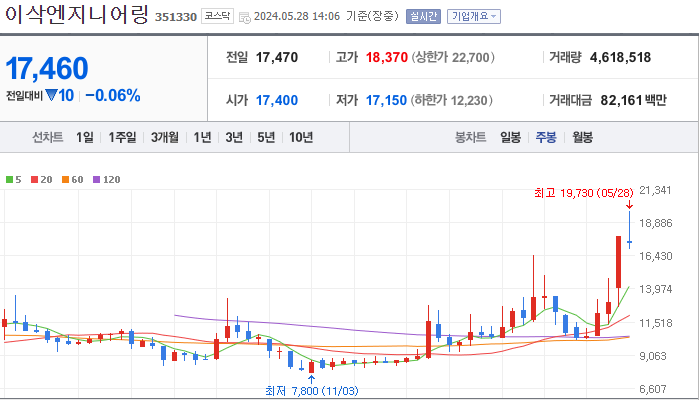This screenshot has height=400, width=699.
Task: Click the orange 60 moving average swatch
Action: (66, 180)
